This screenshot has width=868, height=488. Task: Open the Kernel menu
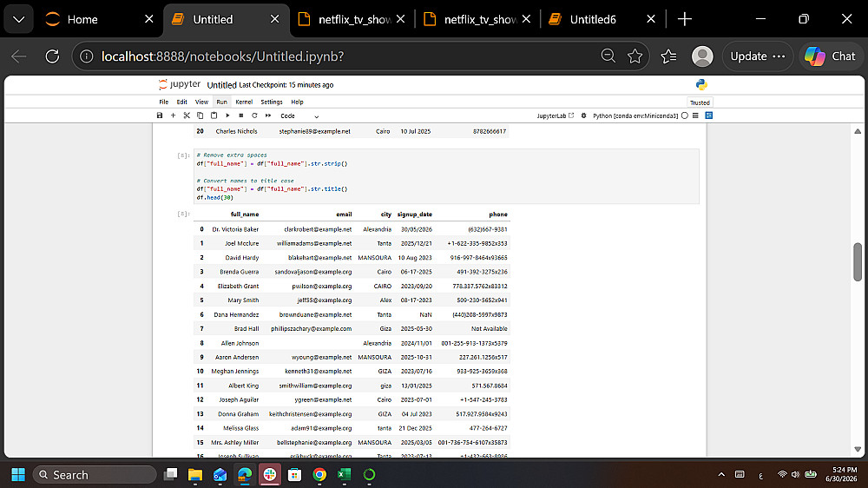pyautogui.click(x=244, y=102)
